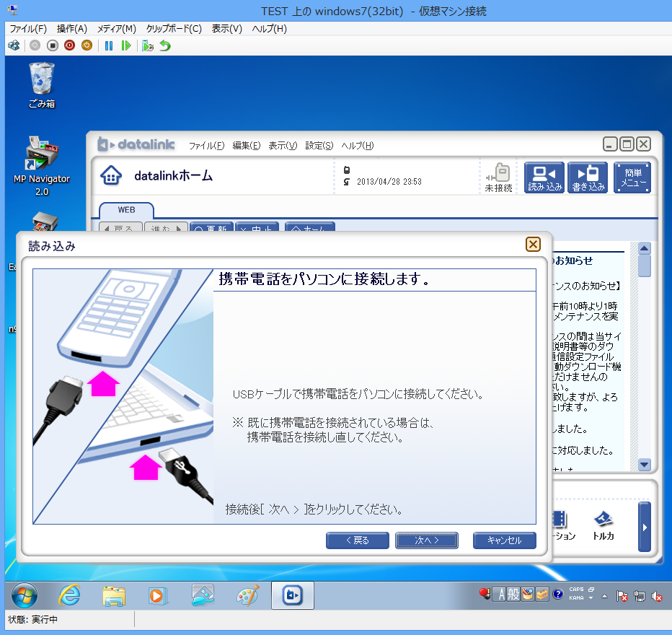Click the orange Save state icon

coord(87,45)
